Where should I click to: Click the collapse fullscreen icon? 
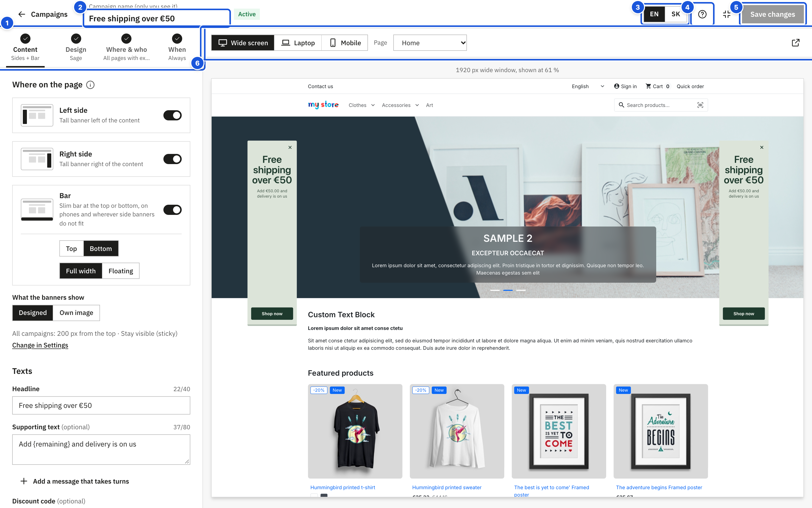726,14
